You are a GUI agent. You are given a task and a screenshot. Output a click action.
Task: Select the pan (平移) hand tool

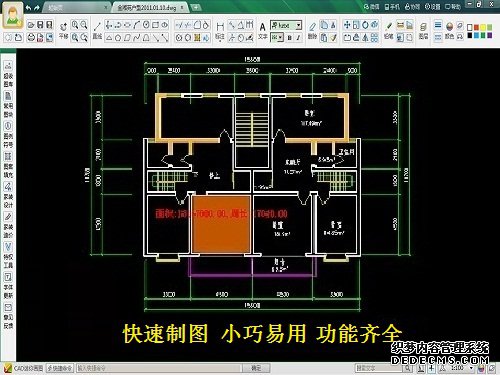pos(63,30)
